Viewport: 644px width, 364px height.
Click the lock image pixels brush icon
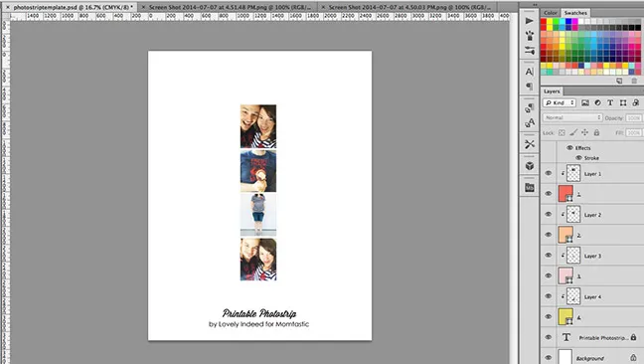(x=573, y=132)
